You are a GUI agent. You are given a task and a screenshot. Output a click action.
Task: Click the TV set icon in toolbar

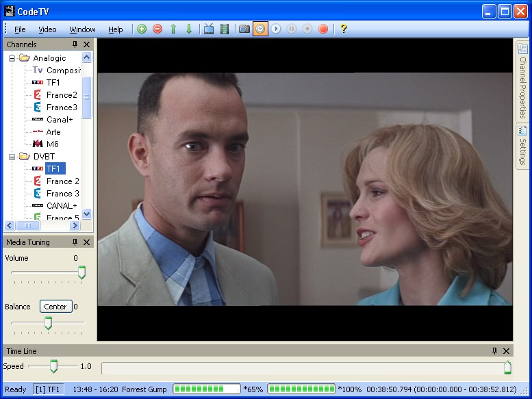pyautogui.click(x=209, y=29)
